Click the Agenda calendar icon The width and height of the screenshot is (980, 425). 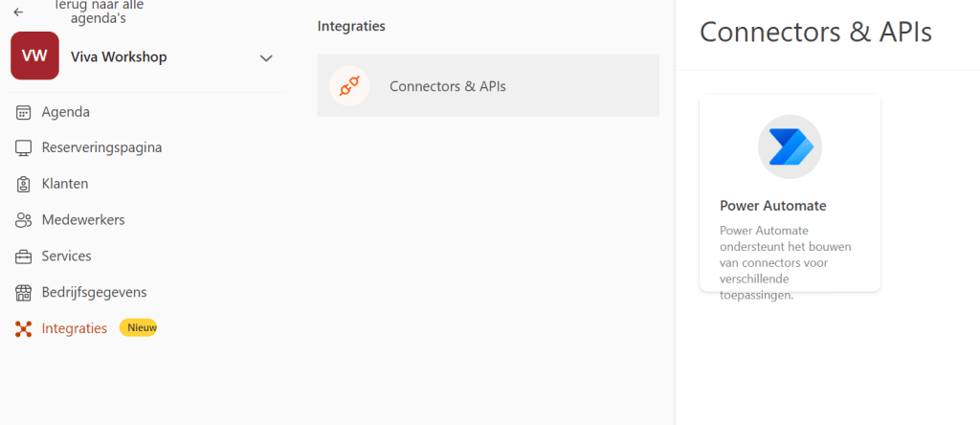coord(24,112)
